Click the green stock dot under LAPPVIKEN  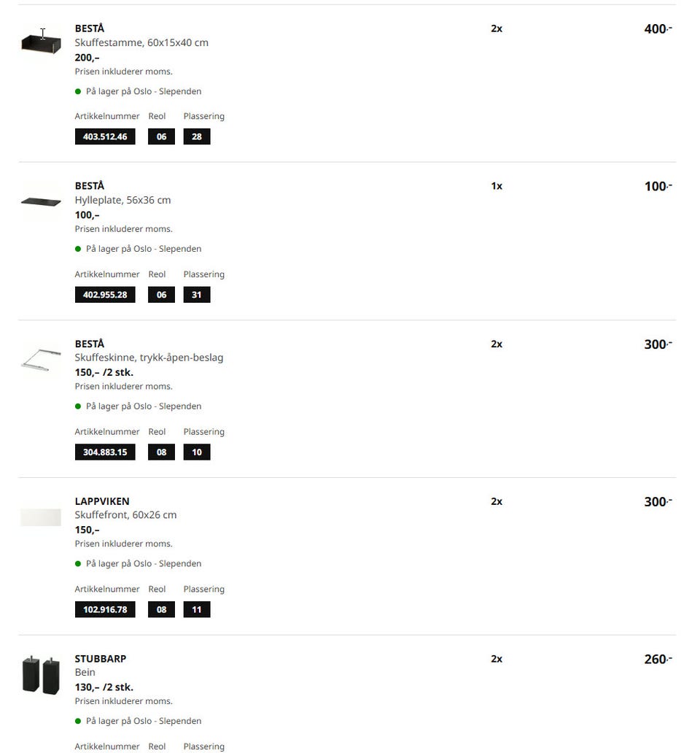[x=78, y=564]
